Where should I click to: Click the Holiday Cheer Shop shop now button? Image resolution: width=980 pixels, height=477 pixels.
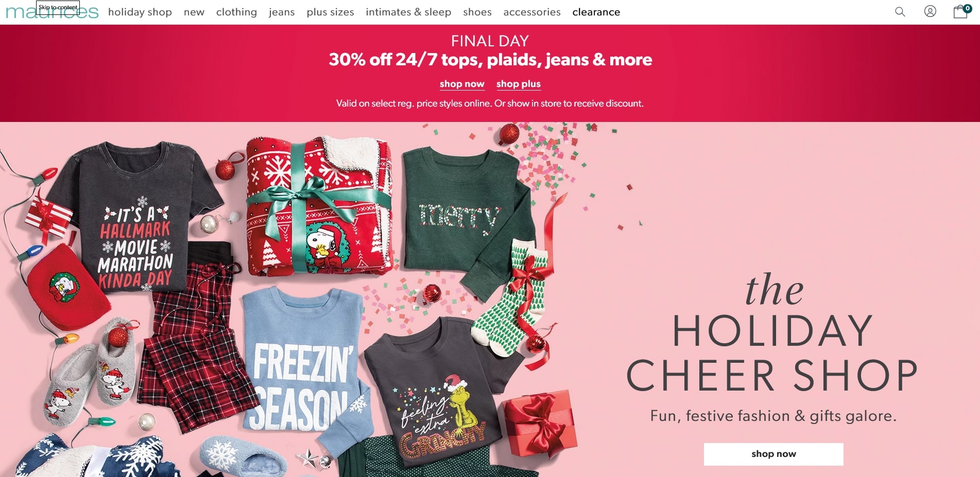tap(773, 454)
